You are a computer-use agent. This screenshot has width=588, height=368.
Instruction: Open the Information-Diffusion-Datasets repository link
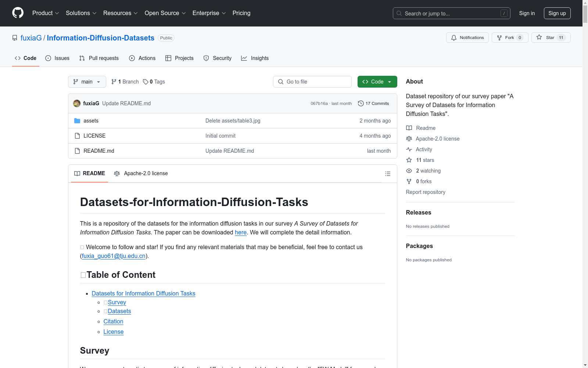[101, 38]
